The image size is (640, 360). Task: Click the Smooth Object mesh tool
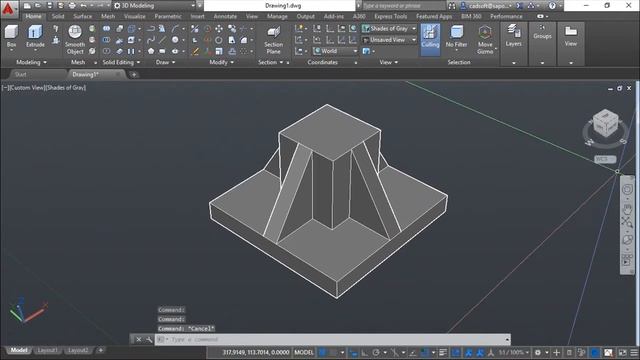(75, 40)
